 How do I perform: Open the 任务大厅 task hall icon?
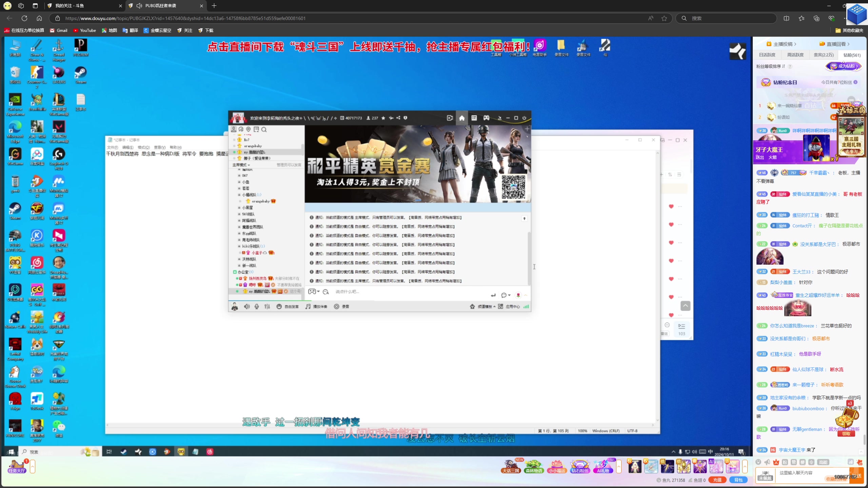pyautogui.click(x=17, y=467)
